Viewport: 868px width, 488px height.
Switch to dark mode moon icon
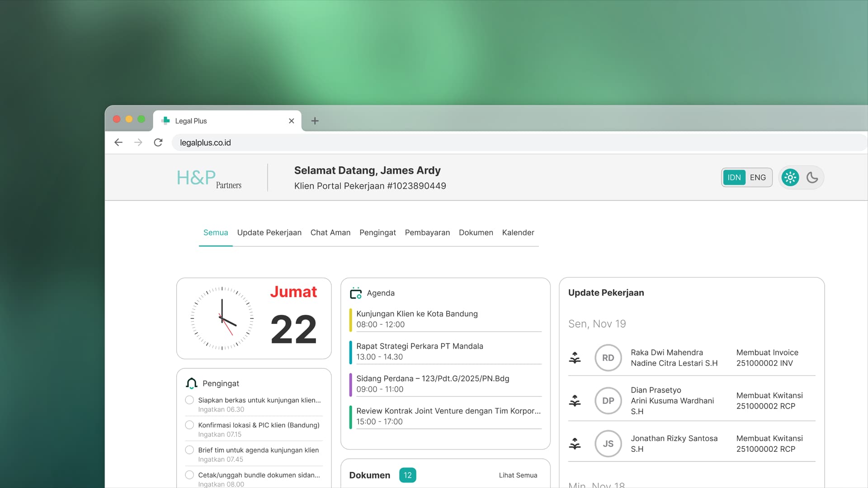click(812, 178)
